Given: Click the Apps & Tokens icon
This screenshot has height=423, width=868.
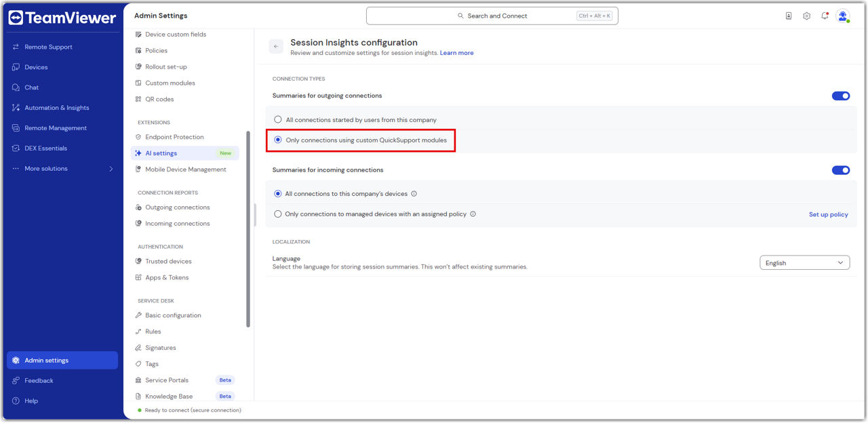Looking at the screenshot, I should point(138,277).
